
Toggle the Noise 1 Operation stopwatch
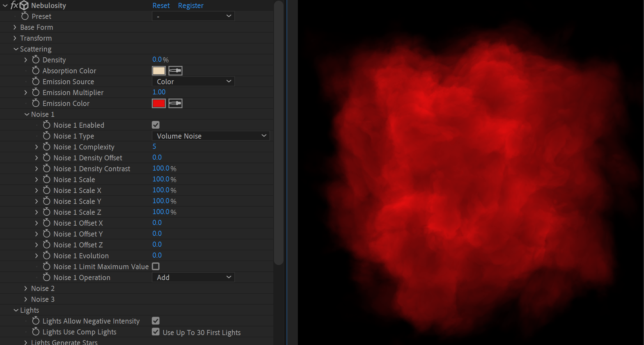[47, 277]
